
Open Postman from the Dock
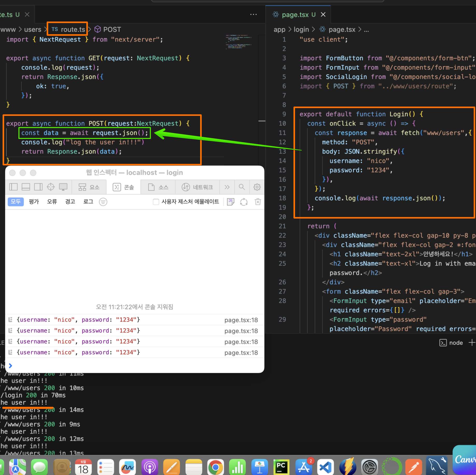(414, 466)
